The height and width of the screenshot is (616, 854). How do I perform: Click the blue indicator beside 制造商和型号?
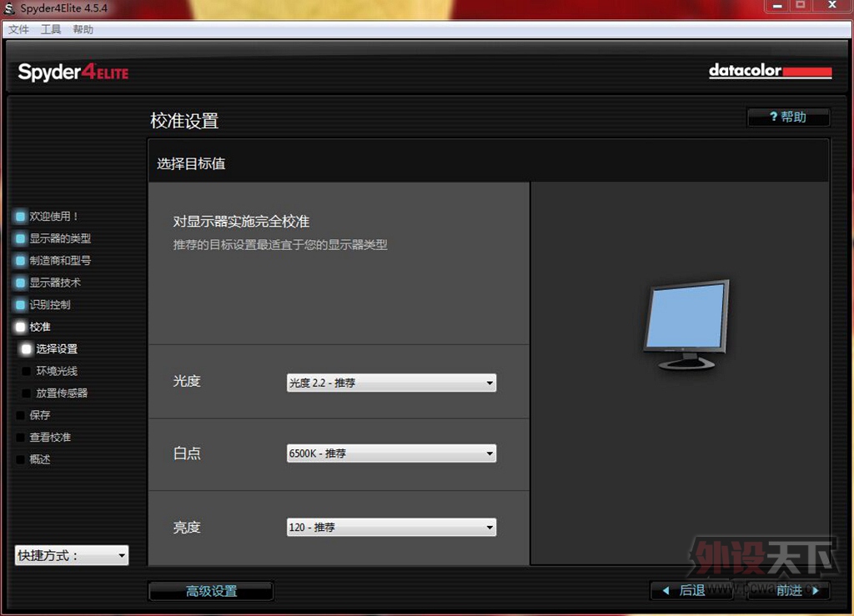coord(20,261)
